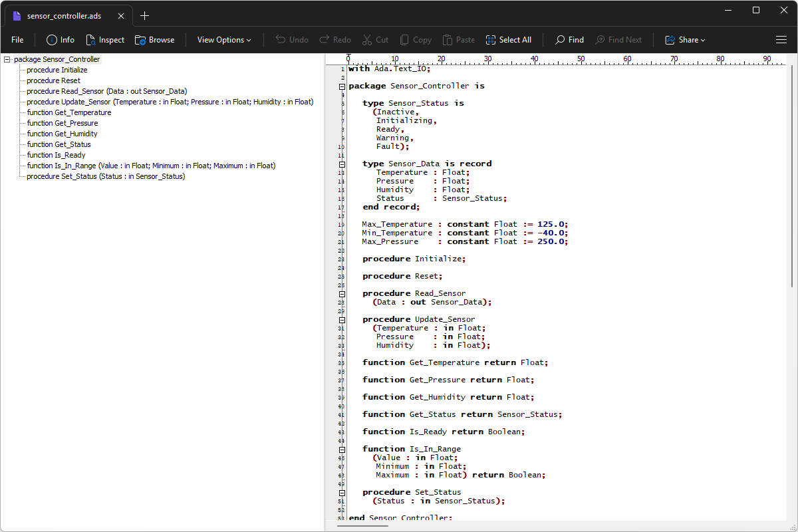Image resolution: width=798 pixels, height=532 pixels.
Task: Click 'function Get_Temperature return Float;' line
Action: tap(456, 362)
